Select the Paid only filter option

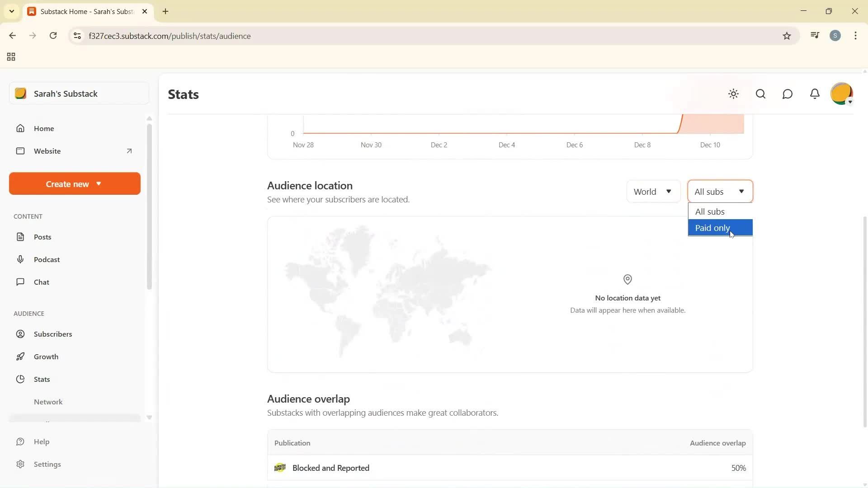[712, 228]
